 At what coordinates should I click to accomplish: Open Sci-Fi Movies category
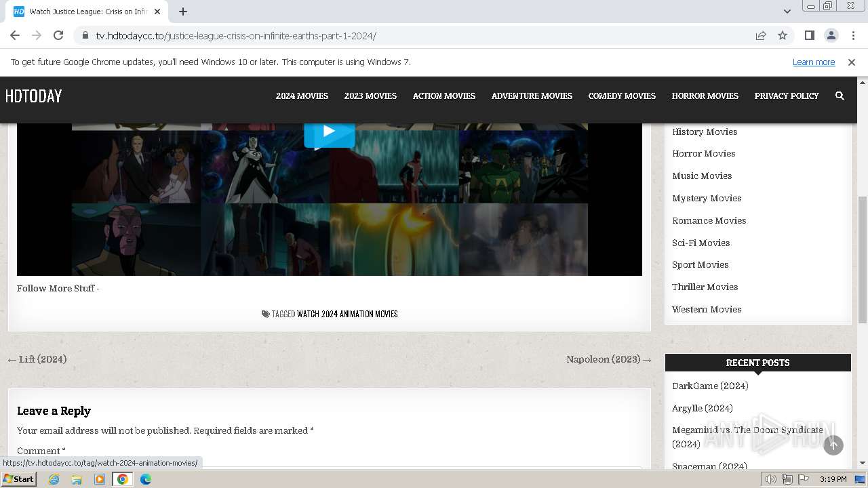[x=701, y=243]
